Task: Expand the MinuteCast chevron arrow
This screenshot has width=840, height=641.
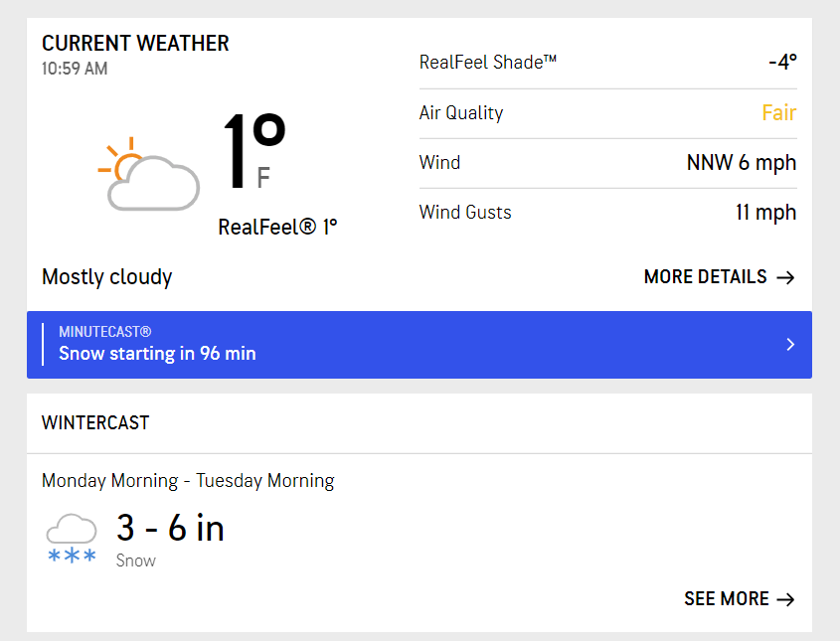Action: pos(790,344)
